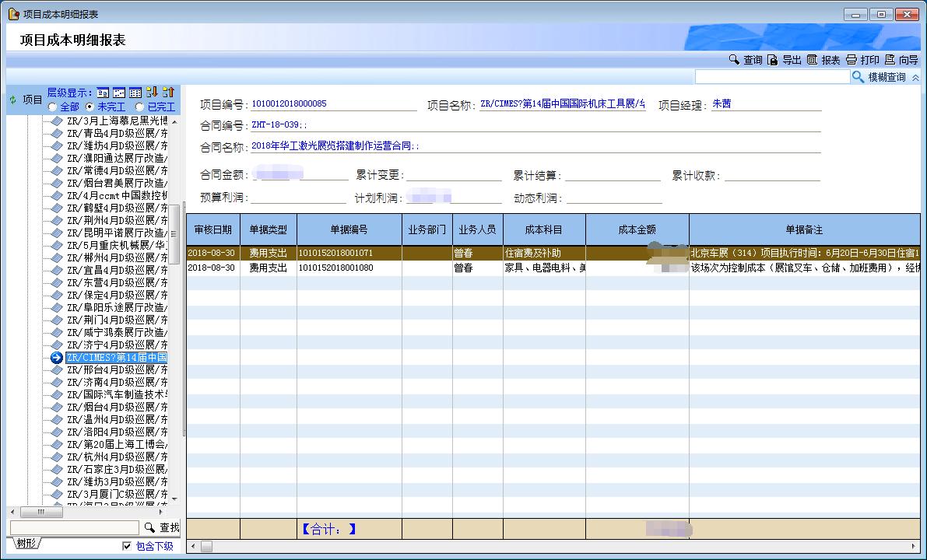
Task: Toggle the 包含下级 checkbox
Action: pyautogui.click(x=128, y=546)
